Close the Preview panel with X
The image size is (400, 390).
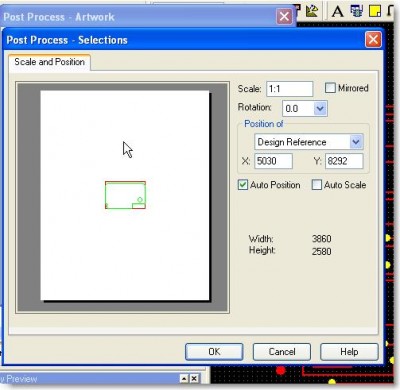click(x=194, y=378)
